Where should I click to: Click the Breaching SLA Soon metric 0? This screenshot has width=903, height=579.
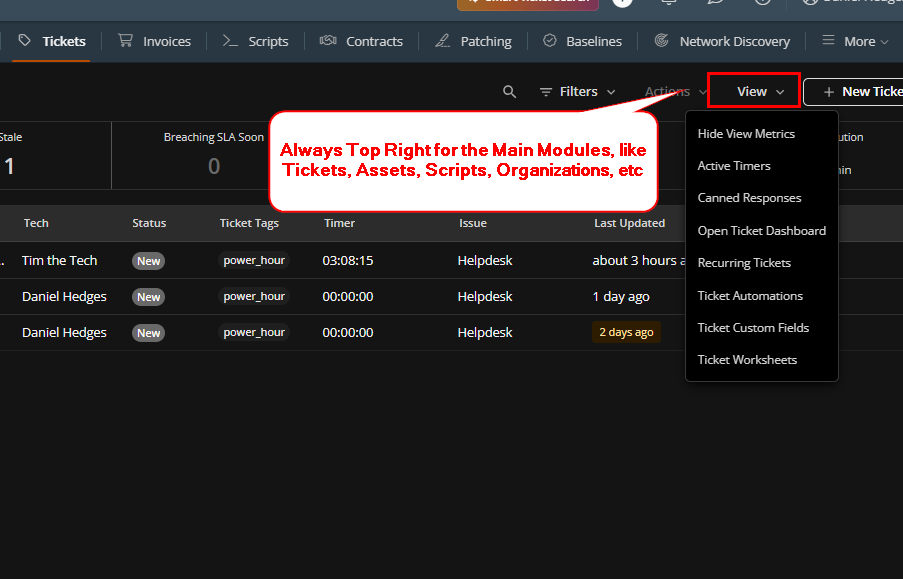[214, 166]
